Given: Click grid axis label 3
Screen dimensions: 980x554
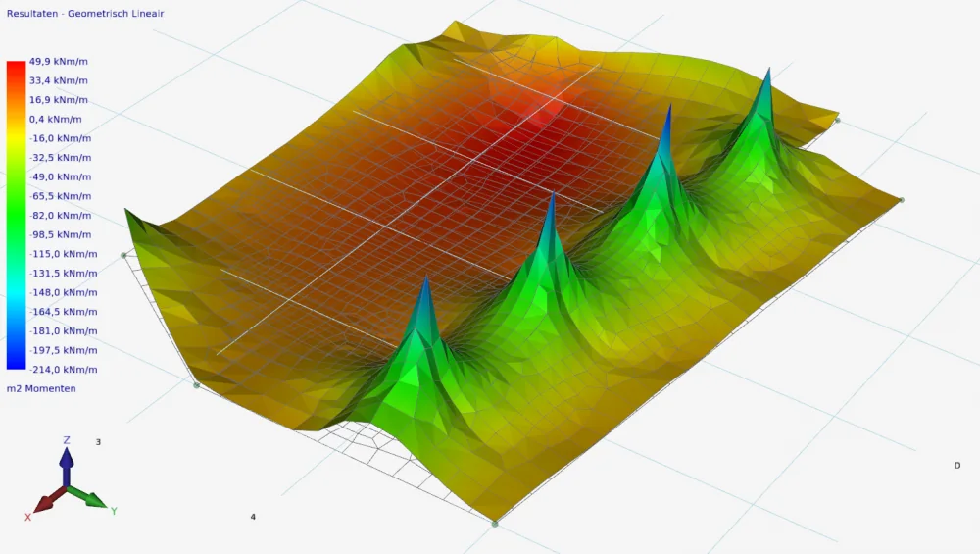Looking at the screenshot, I should [98, 442].
